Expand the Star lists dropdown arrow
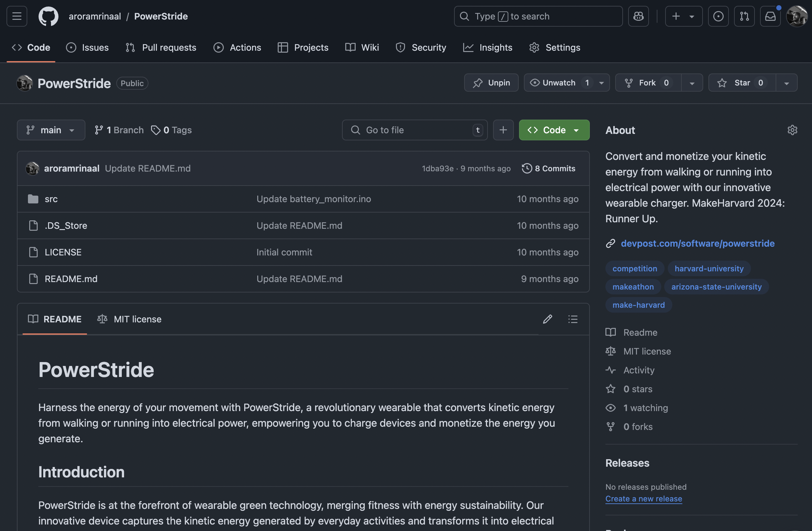 tap(786, 83)
